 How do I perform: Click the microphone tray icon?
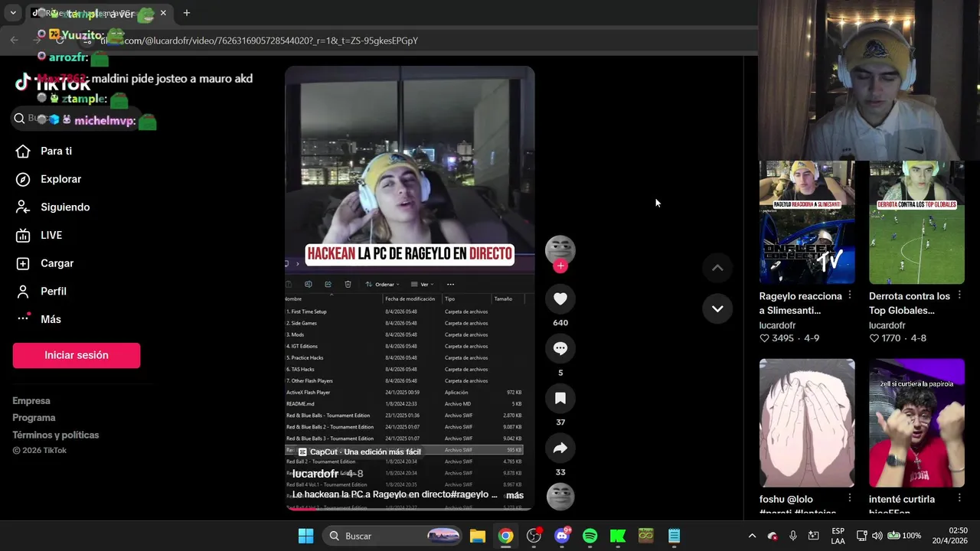coord(793,536)
